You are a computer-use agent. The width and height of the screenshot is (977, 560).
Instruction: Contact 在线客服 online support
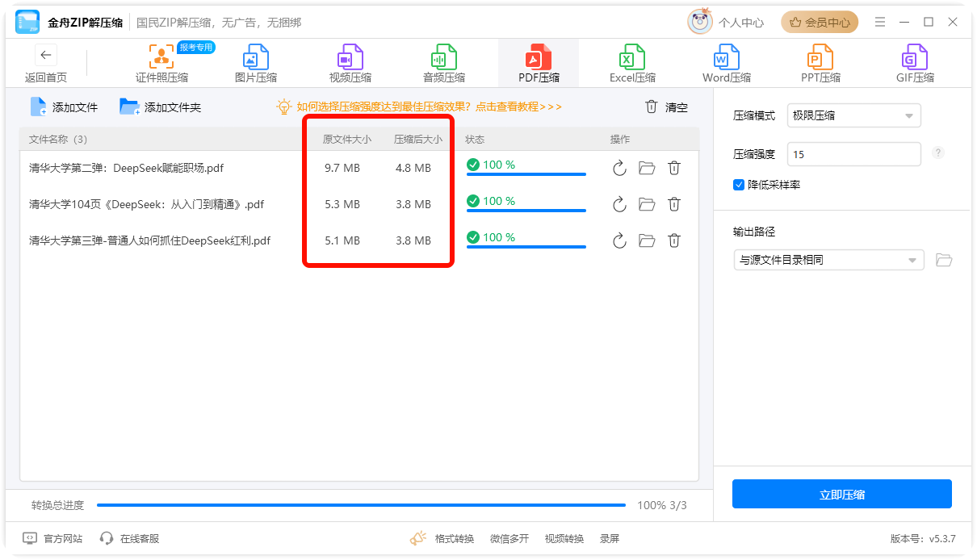click(x=129, y=538)
